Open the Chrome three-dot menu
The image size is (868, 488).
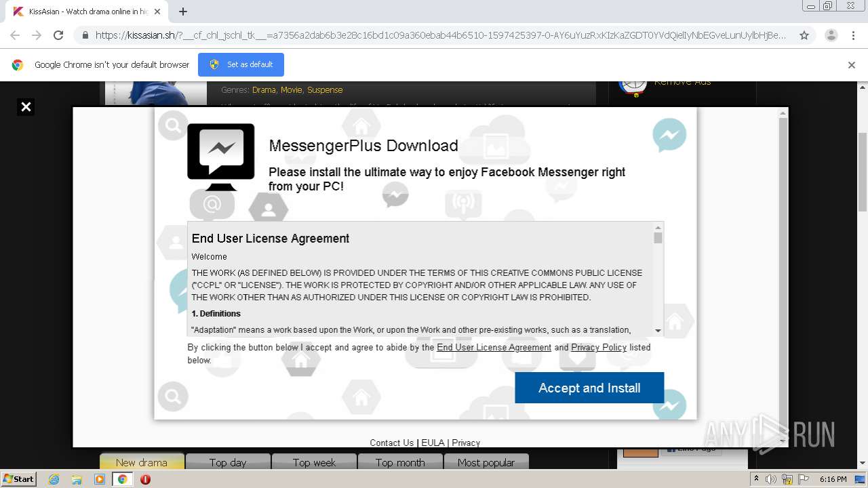coord(852,35)
